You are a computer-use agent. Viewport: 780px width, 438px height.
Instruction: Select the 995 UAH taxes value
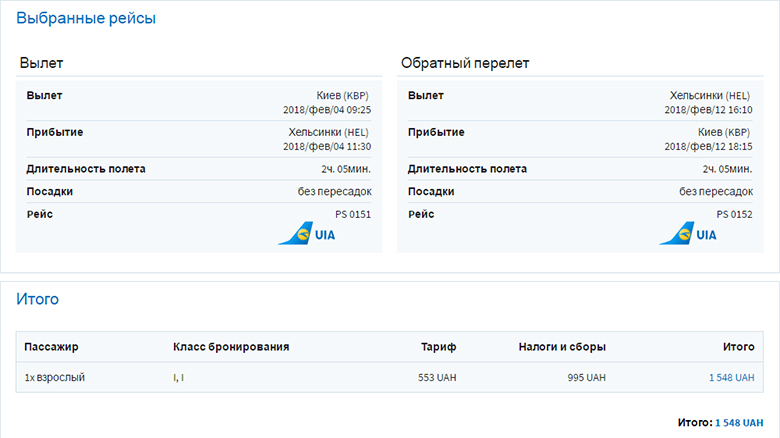[586, 377]
